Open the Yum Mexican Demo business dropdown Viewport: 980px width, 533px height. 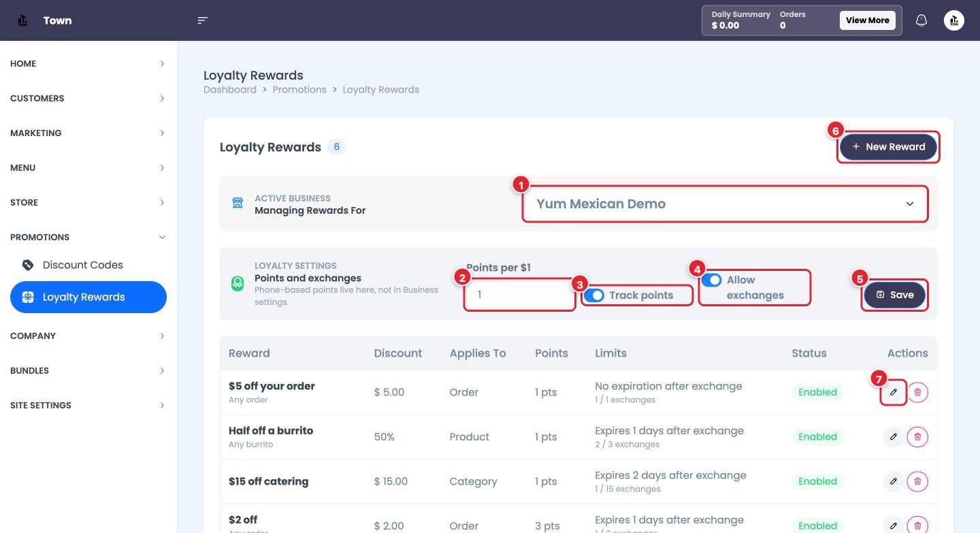(725, 204)
